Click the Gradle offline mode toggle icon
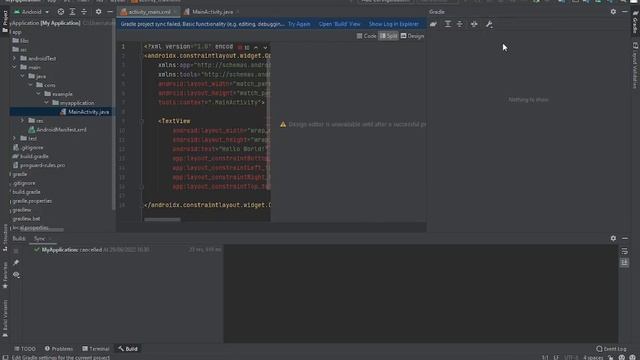640x360 pixels. [x=474, y=24]
